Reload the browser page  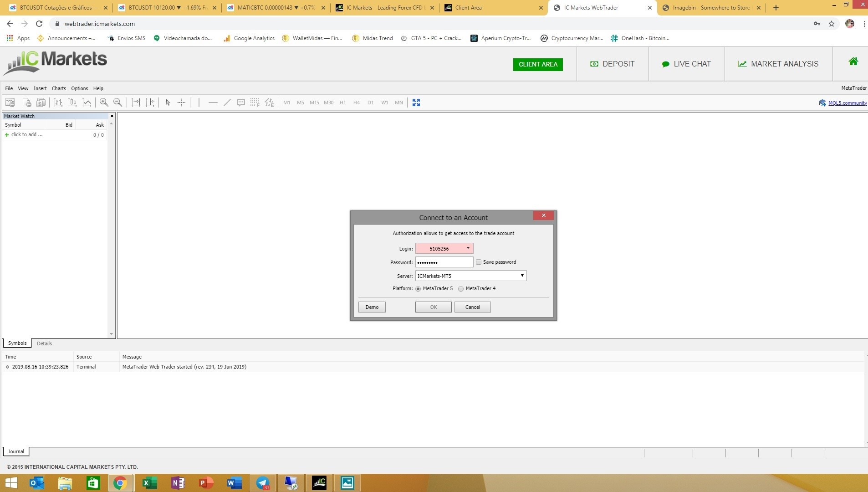pos(39,24)
